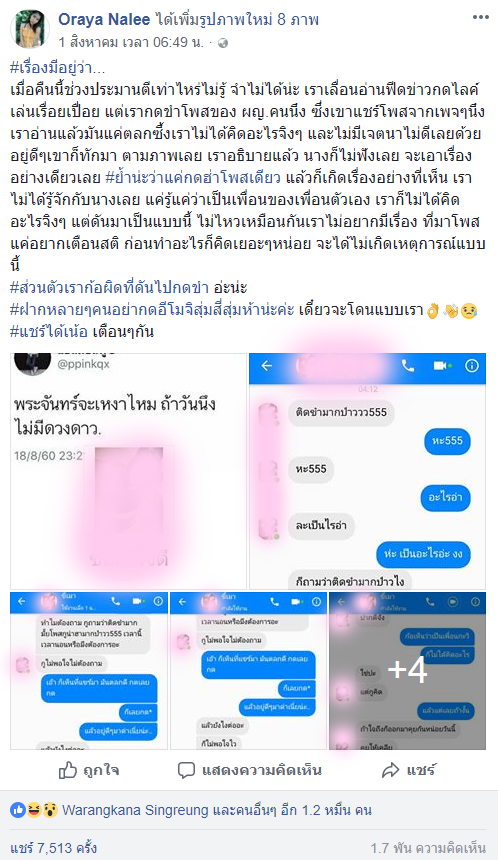Click the hashtag #เรื่องมีอยู่ว่า

coord(58,68)
